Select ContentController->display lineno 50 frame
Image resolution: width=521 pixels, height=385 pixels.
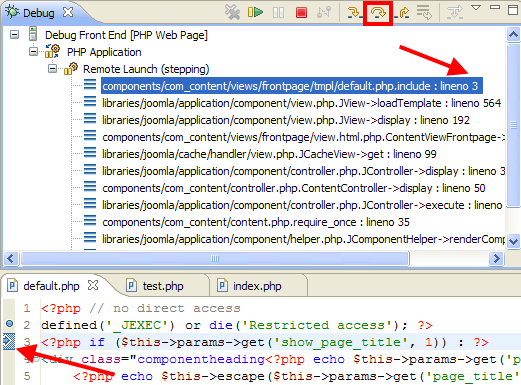point(294,188)
